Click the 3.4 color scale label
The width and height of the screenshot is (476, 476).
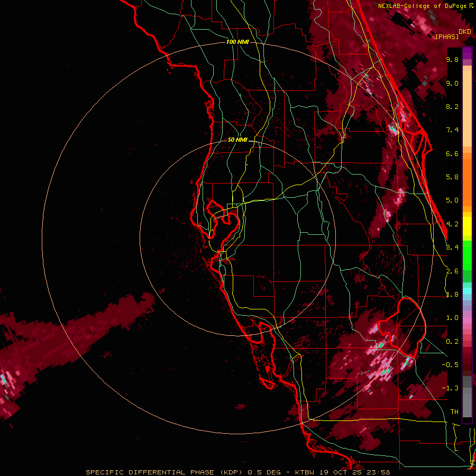452,247
